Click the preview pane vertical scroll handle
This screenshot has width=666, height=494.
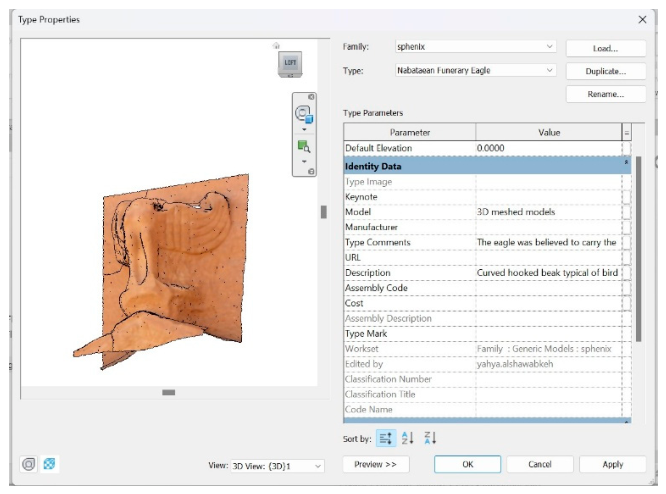coord(324,212)
